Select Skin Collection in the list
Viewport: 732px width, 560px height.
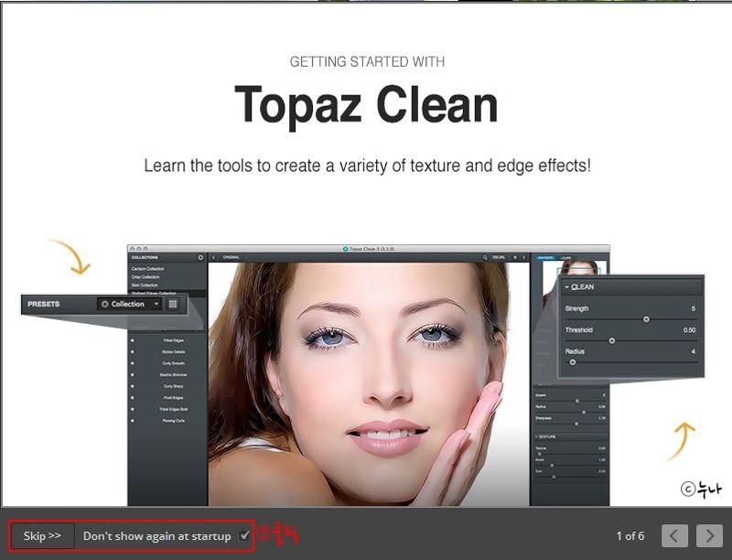coord(145,285)
